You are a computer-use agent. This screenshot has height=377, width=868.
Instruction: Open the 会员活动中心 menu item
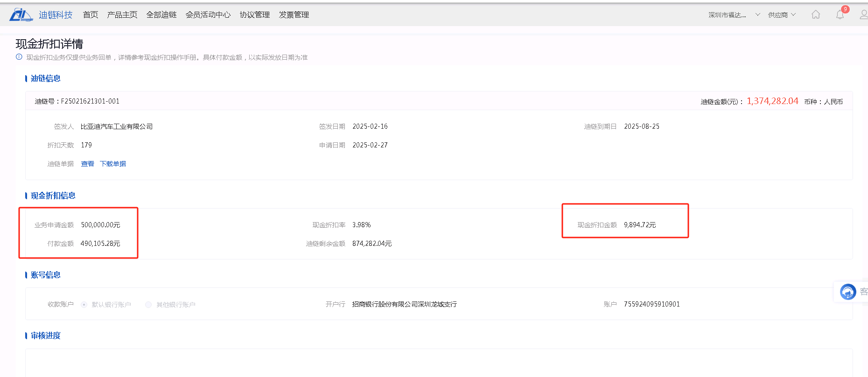tap(208, 15)
